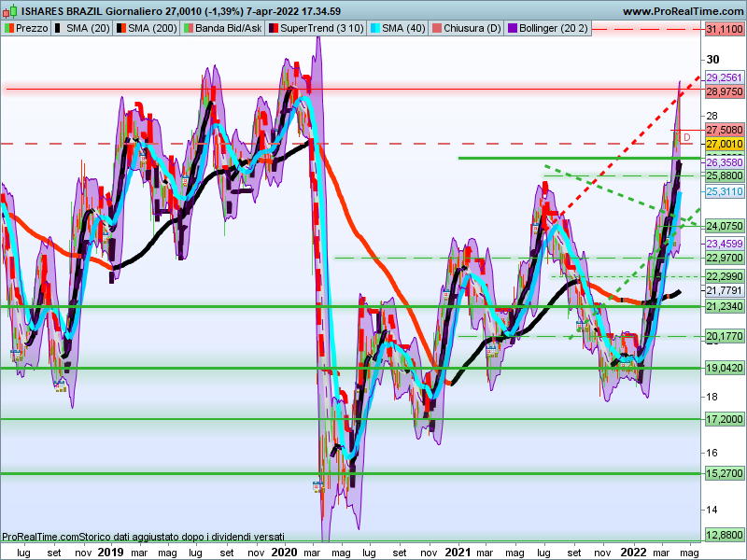Click the dividend calendar icon at the March 2020 low

(x=317, y=486)
